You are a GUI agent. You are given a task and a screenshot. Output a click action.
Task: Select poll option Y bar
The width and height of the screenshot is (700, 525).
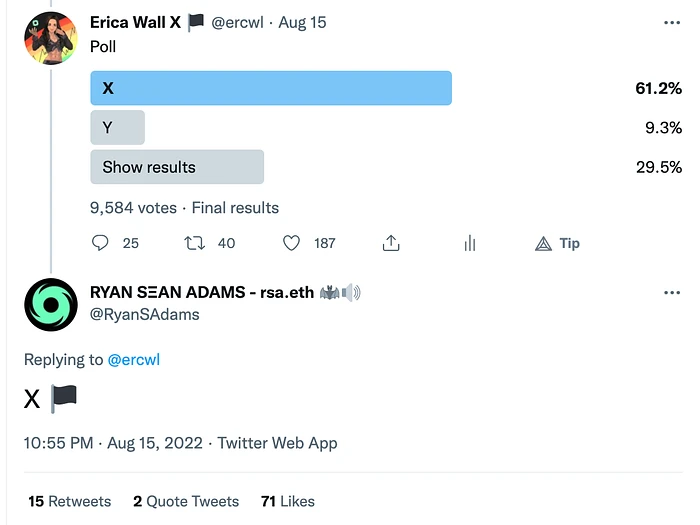click(117, 128)
